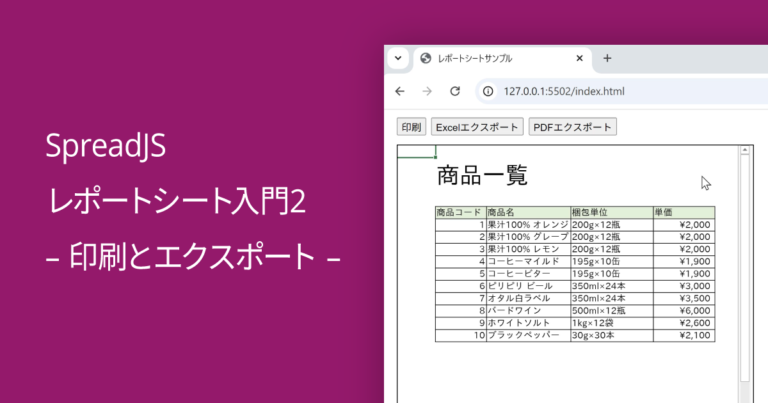Select the オタル白ラベル cell
This screenshot has width=768, height=403.
528,298
